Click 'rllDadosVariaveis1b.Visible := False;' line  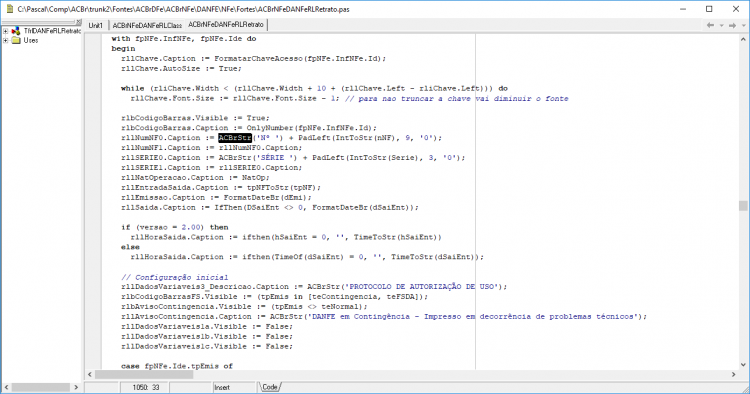point(207,337)
